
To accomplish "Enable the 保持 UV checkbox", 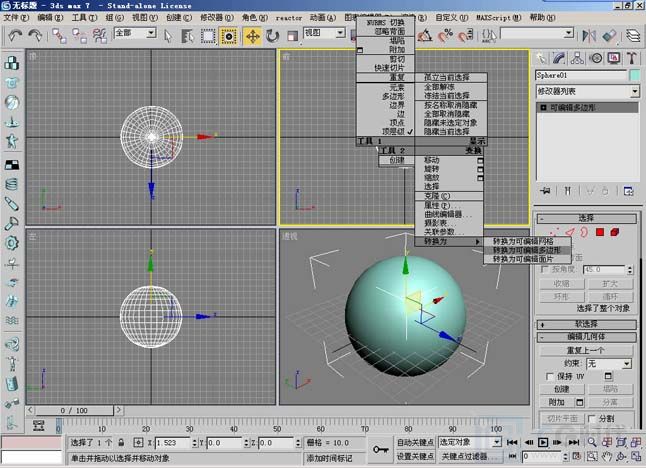I will (550, 376).
